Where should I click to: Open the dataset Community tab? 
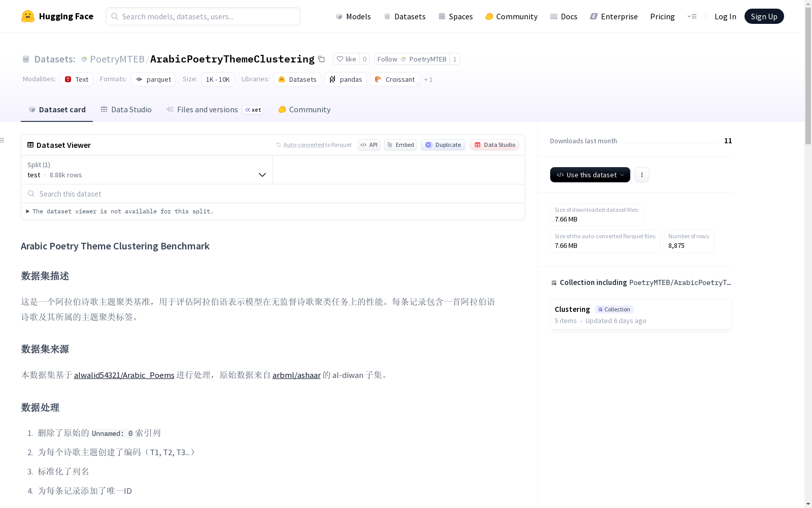304,109
